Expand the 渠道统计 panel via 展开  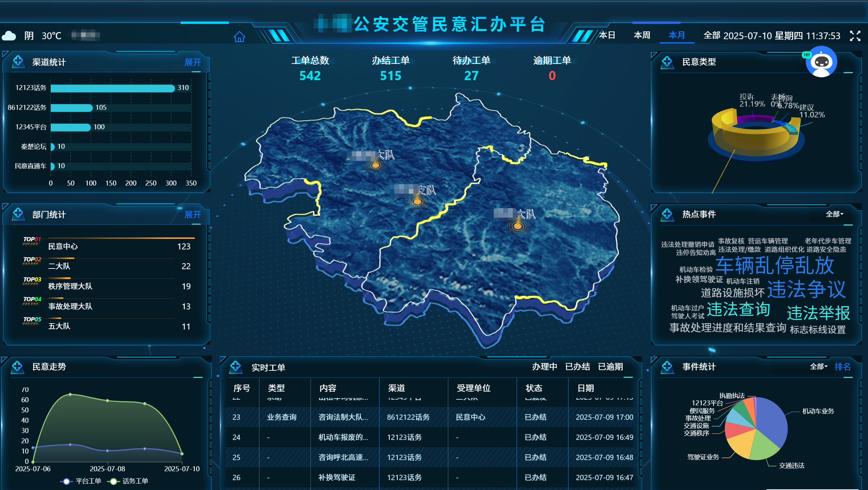pos(193,62)
